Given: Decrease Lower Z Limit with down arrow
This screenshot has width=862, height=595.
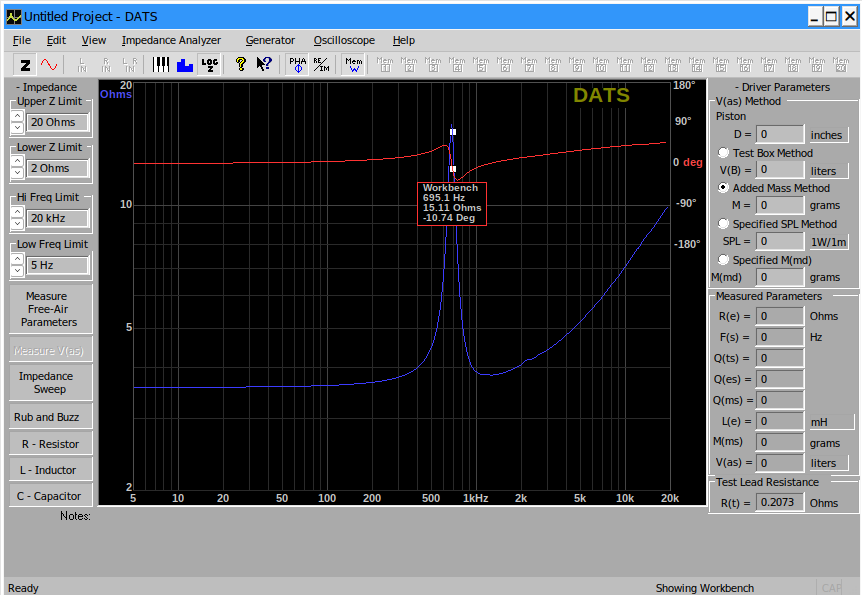Looking at the screenshot, I should 17,173.
